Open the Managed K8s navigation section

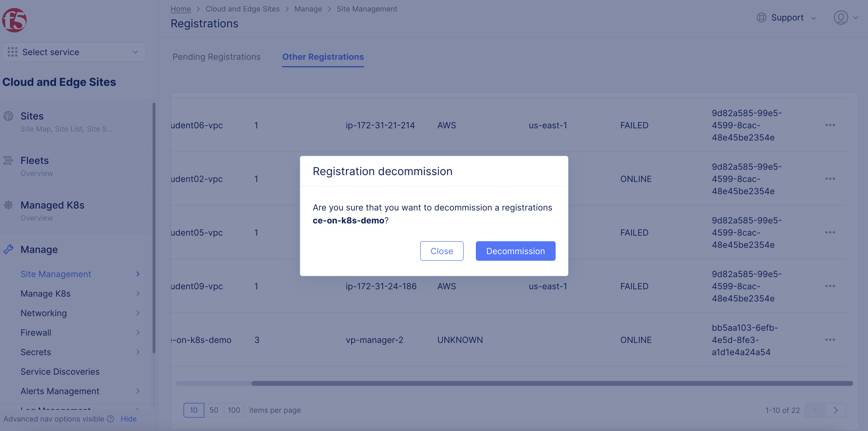coord(75,211)
